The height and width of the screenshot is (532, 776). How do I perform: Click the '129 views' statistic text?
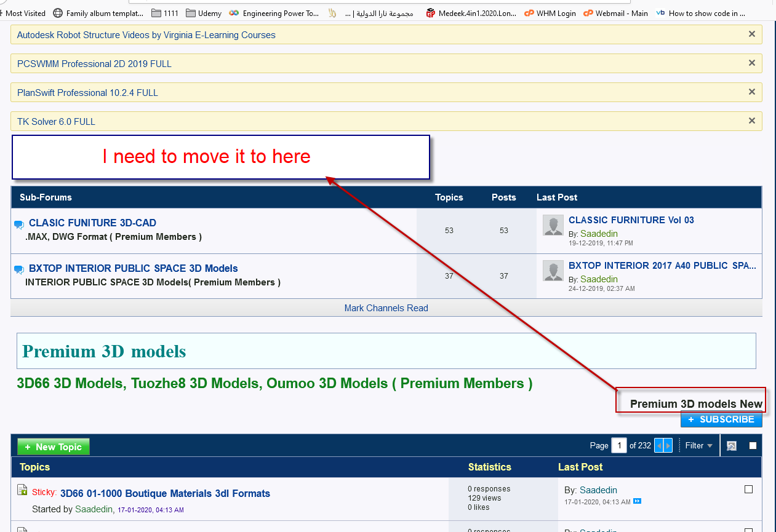[x=484, y=498]
